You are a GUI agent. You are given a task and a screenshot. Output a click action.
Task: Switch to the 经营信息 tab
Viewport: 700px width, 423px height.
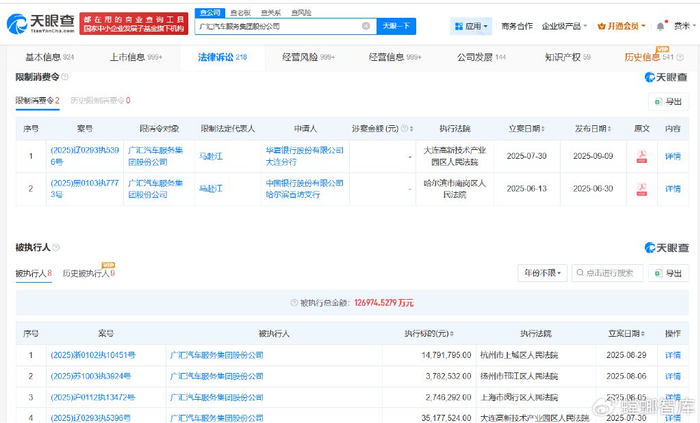pos(395,57)
